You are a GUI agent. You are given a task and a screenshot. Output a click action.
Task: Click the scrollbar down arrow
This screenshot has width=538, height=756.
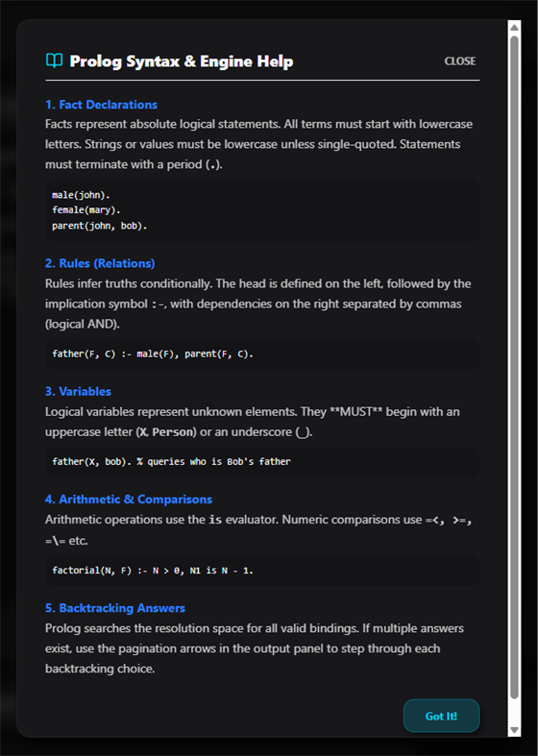514,730
